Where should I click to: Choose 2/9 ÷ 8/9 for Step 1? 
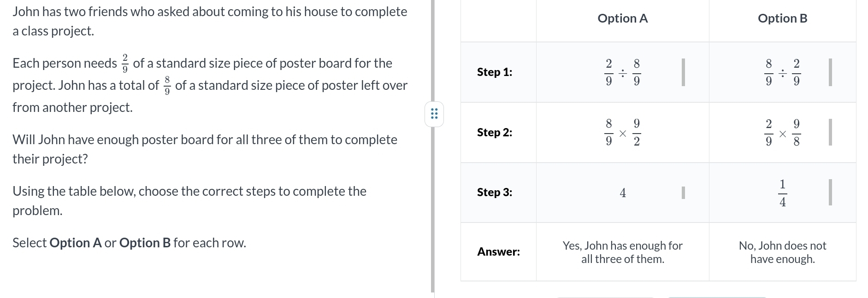pos(622,72)
